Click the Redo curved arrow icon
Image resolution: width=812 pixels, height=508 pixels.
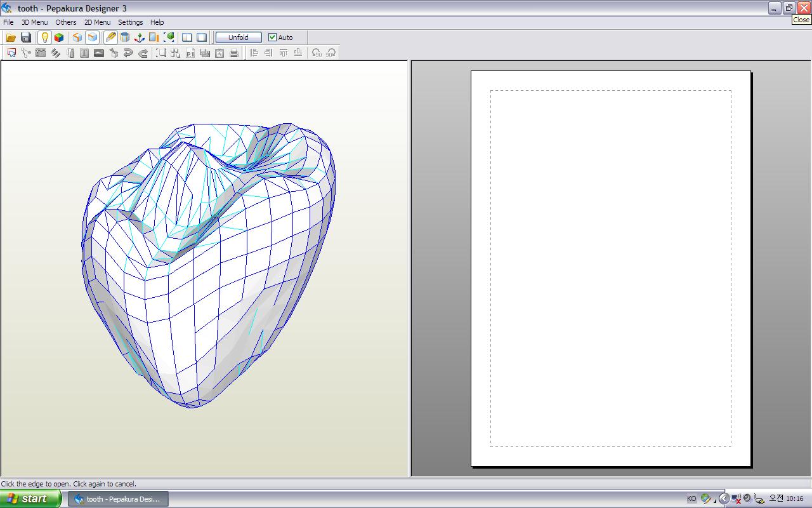[143, 53]
